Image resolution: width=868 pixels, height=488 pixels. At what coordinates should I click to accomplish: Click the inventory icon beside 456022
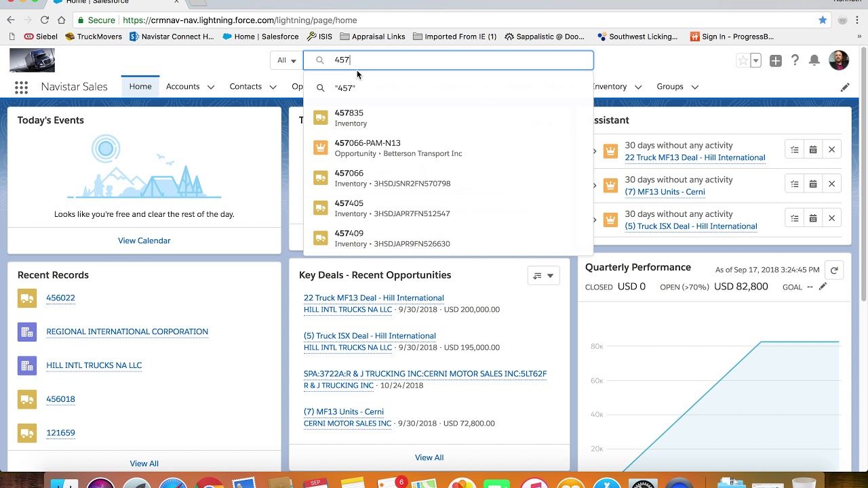click(x=27, y=298)
